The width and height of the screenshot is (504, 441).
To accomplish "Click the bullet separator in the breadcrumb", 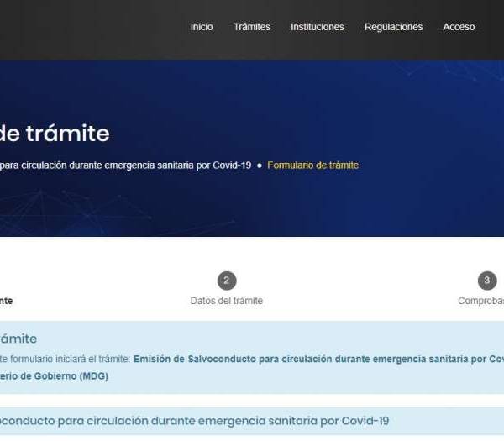I will coord(259,165).
